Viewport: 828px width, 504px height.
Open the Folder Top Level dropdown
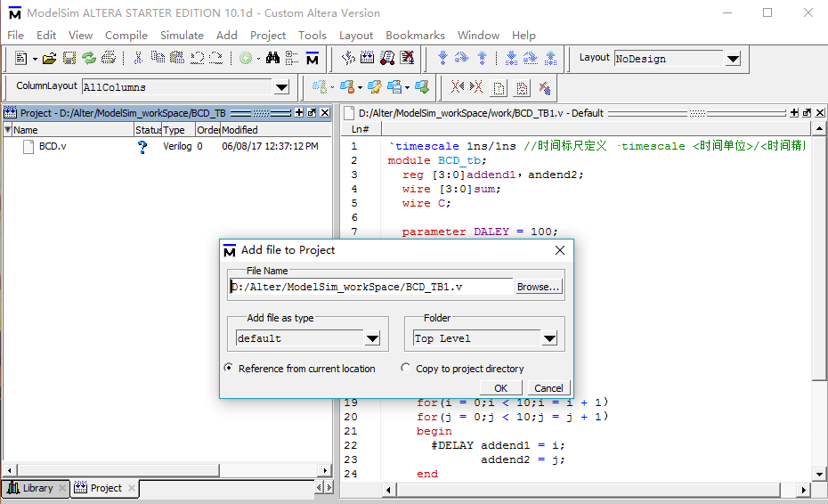(x=549, y=338)
